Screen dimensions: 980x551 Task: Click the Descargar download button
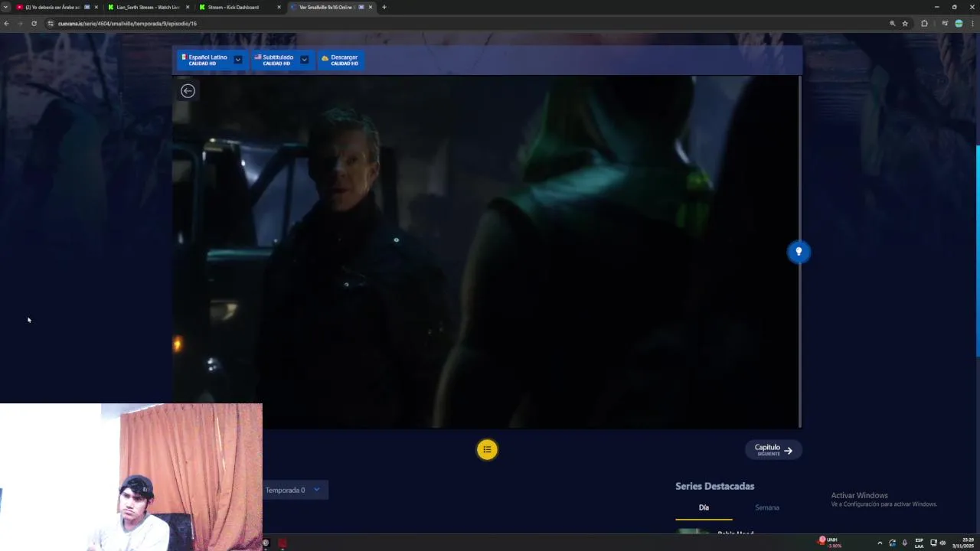pyautogui.click(x=340, y=60)
